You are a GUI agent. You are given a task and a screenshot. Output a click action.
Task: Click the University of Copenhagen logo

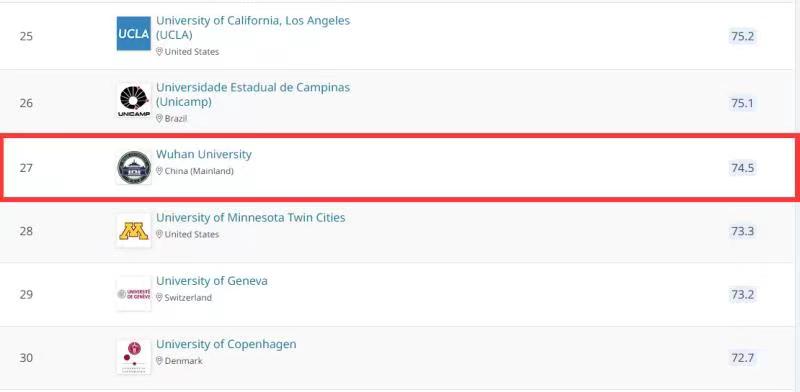click(x=134, y=357)
